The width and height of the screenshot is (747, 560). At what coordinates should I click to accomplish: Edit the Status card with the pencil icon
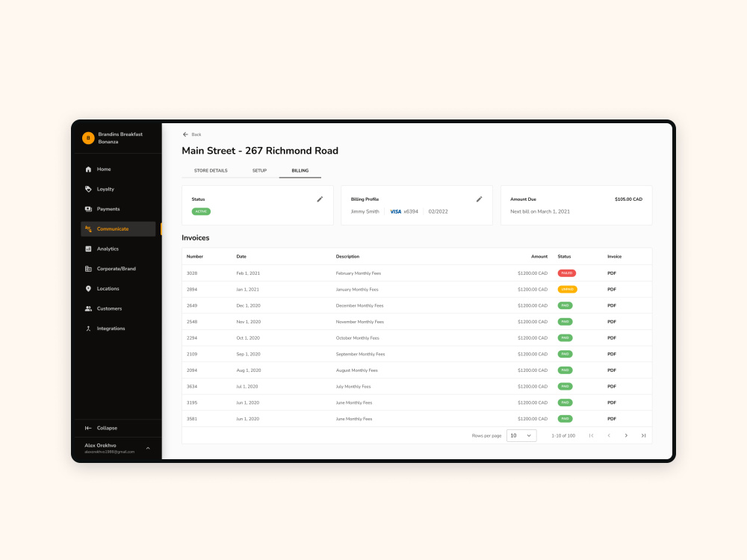coord(320,199)
